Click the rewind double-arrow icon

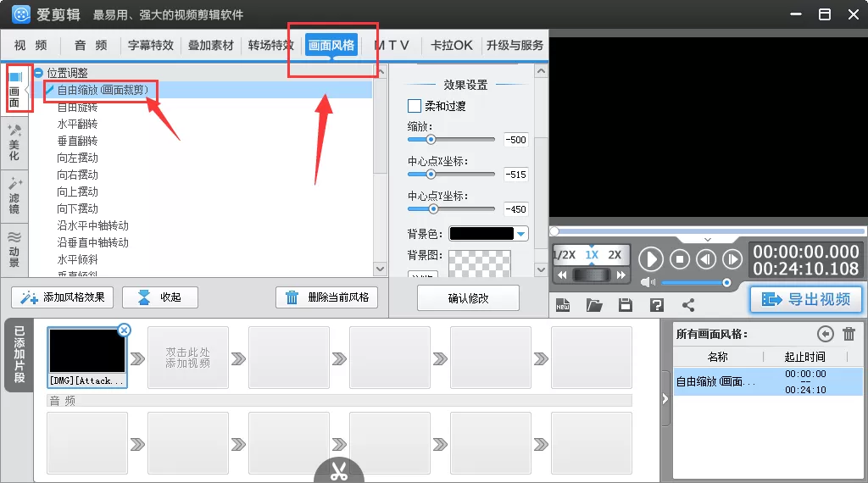point(562,275)
